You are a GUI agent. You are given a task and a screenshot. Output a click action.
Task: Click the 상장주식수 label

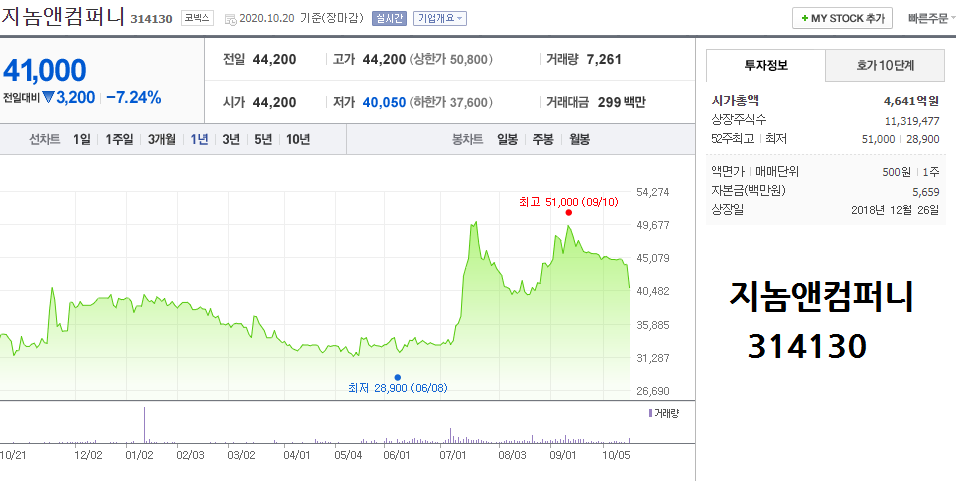click(x=739, y=120)
